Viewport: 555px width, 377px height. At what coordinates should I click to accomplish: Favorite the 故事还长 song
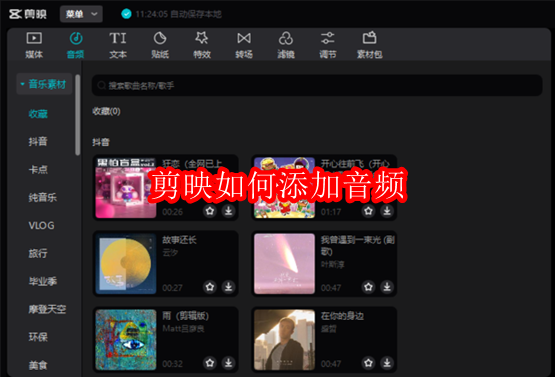(210, 287)
